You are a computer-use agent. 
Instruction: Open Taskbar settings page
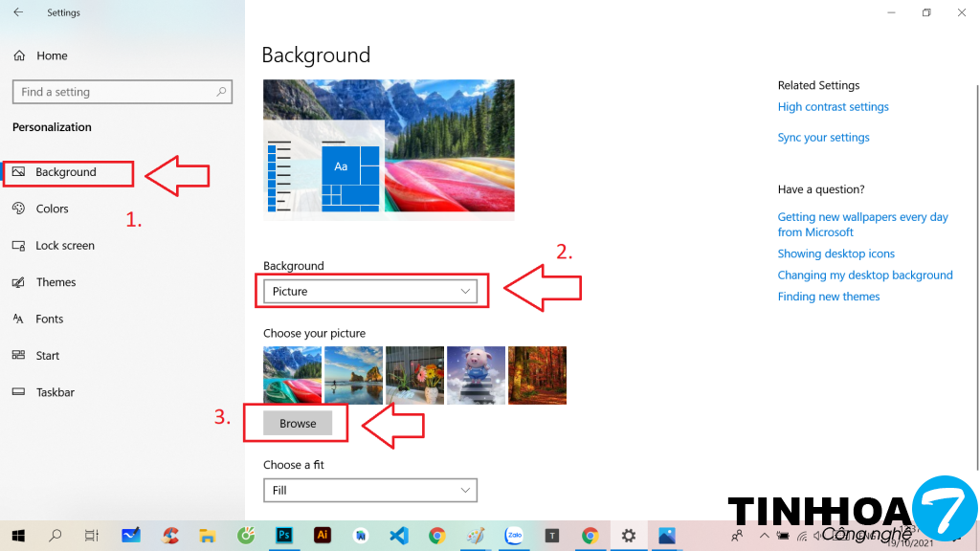coord(55,392)
